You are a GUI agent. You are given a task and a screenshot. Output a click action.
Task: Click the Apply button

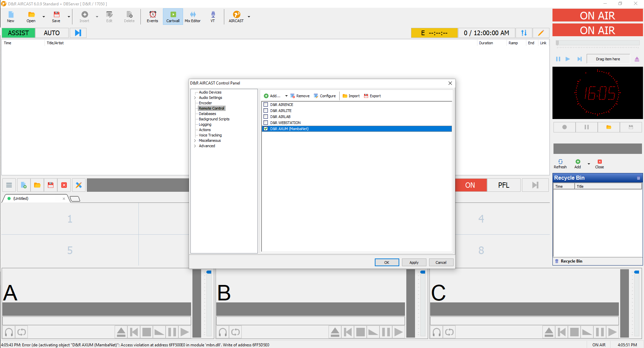[x=414, y=263]
